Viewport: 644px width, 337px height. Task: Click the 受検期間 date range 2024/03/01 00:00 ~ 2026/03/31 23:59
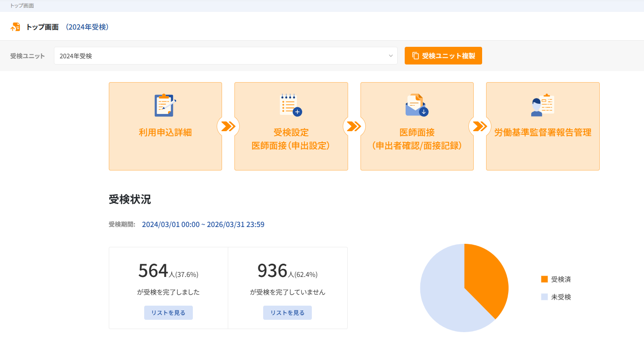(203, 224)
